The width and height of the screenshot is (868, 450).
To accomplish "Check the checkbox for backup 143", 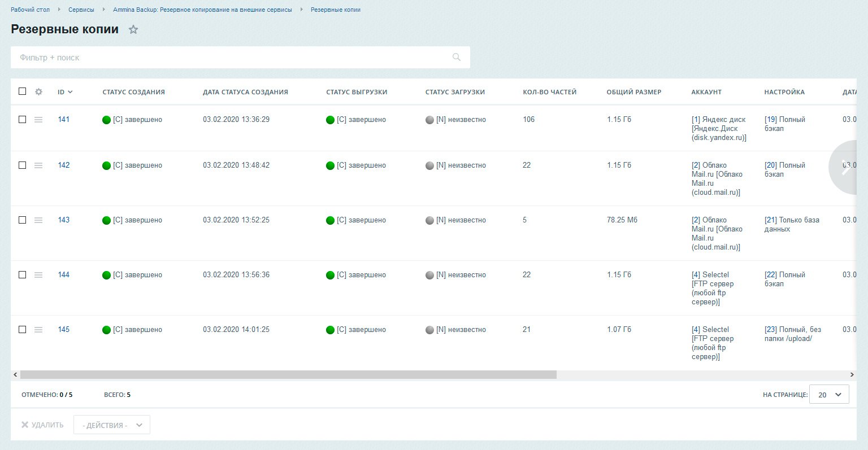I will pyautogui.click(x=22, y=220).
